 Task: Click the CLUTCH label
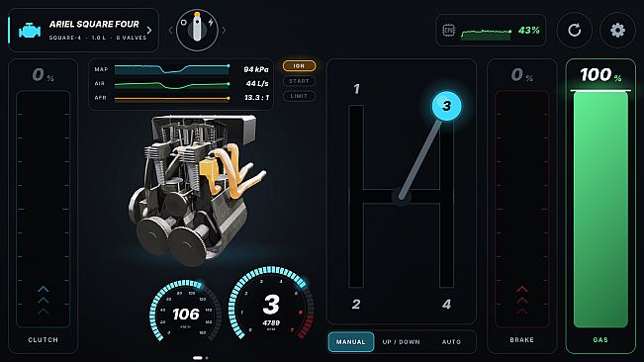[x=44, y=340]
